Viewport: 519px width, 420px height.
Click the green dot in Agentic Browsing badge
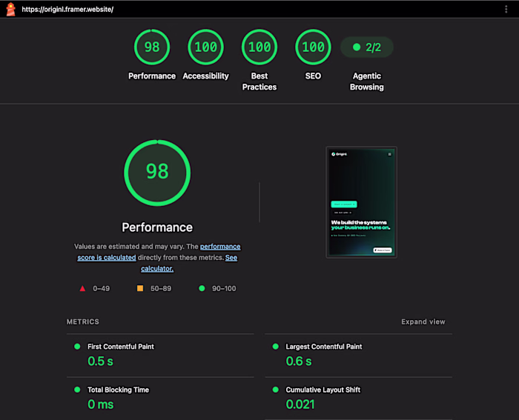[357, 47]
